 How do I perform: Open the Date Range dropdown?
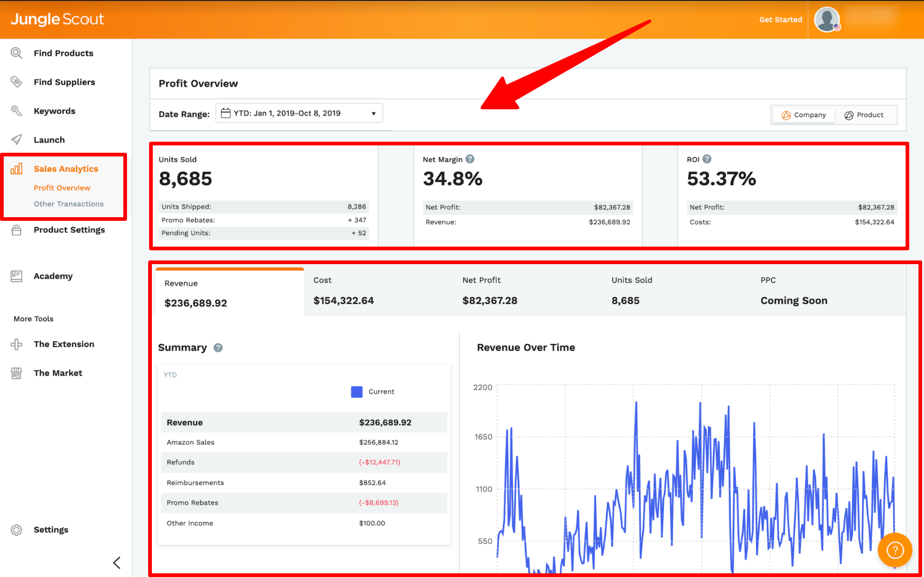299,113
